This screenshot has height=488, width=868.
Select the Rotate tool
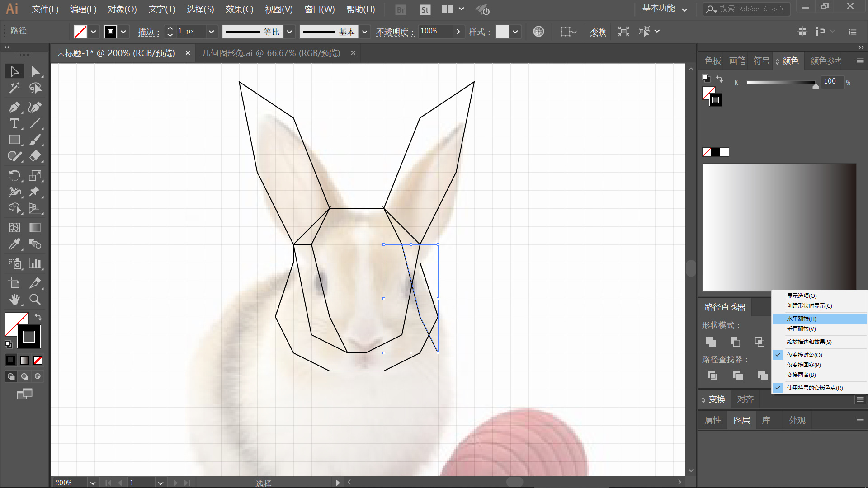pyautogui.click(x=14, y=175)
